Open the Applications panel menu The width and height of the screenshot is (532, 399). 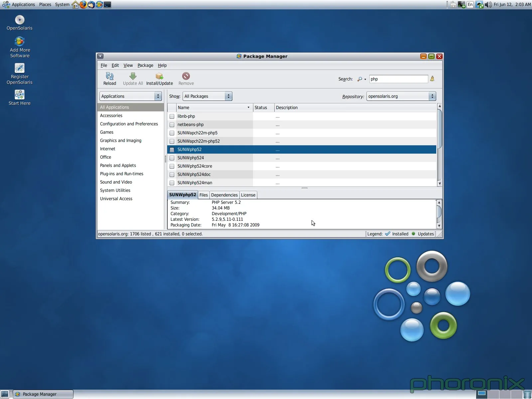[19, 5]
